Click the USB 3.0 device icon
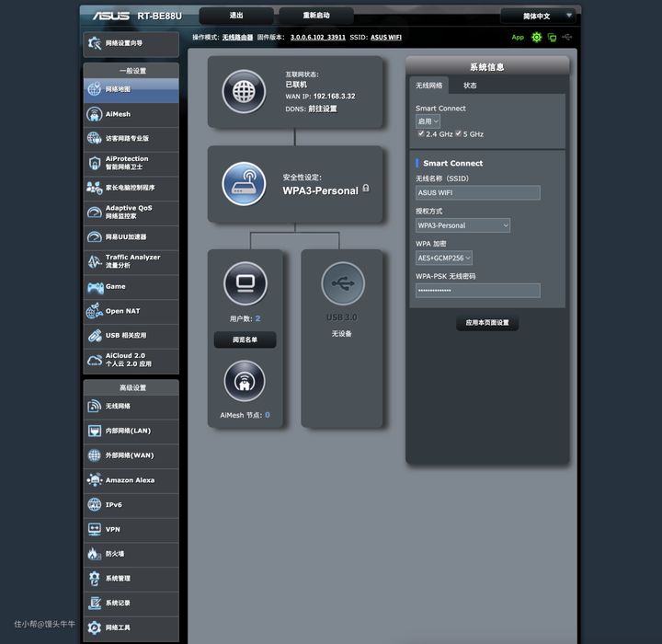 [342, 282]
